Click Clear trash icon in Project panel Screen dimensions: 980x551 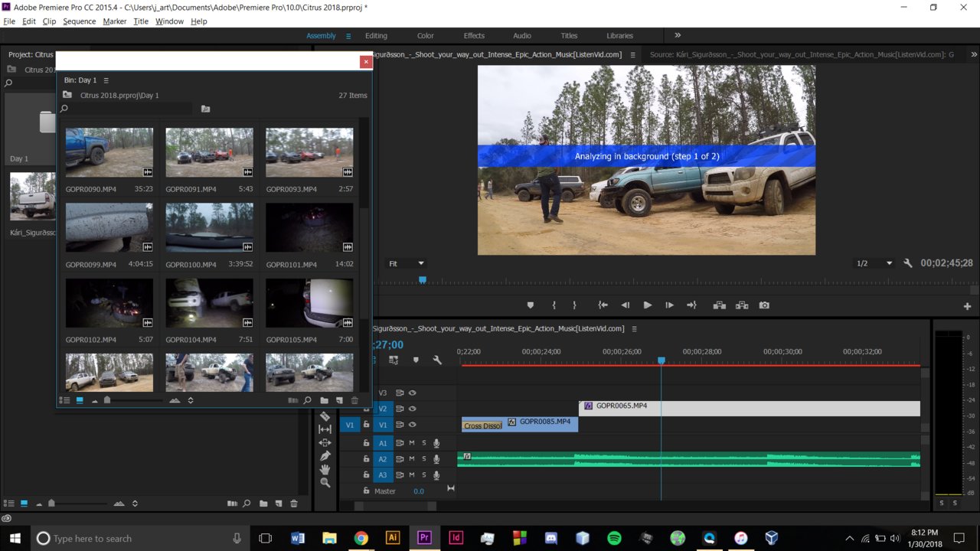pos(294,504)
